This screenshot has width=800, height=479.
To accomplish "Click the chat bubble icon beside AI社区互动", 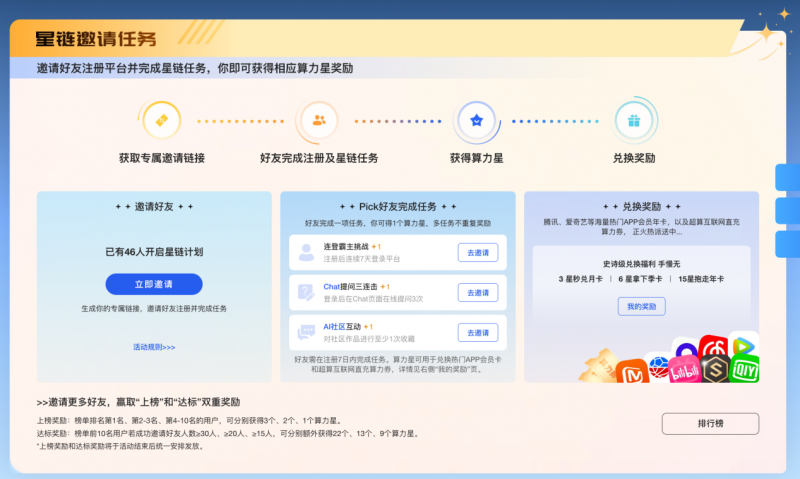I will pos(306,332).
